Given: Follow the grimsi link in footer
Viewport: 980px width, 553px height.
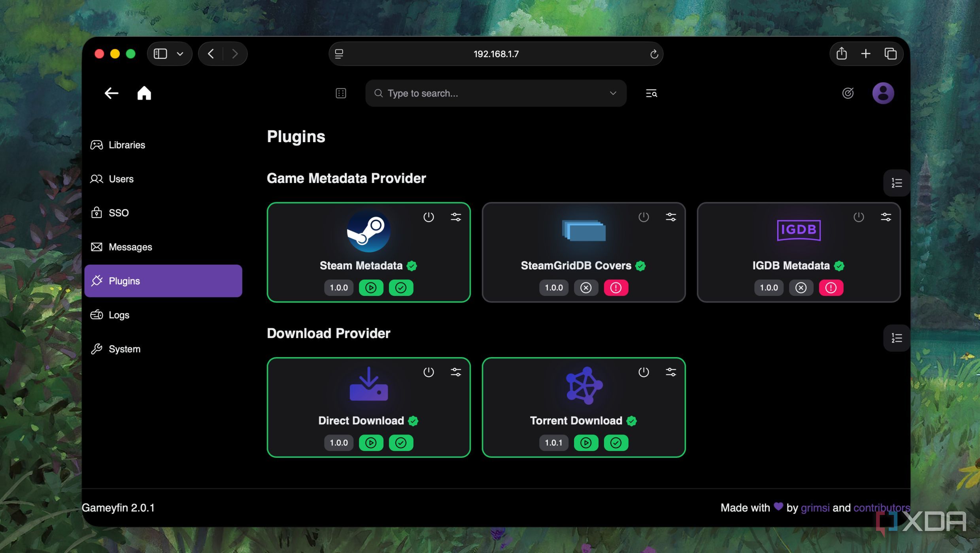Looking at the screenshot, I should pyautogui.click(x=815, y=508).
